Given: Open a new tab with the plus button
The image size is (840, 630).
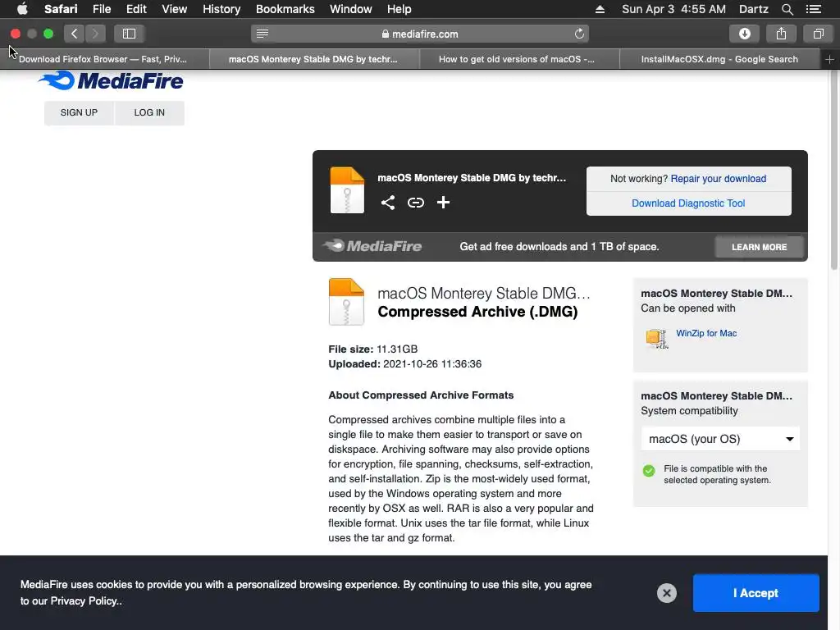Looking at the screenshot, I should click(829, 59).
